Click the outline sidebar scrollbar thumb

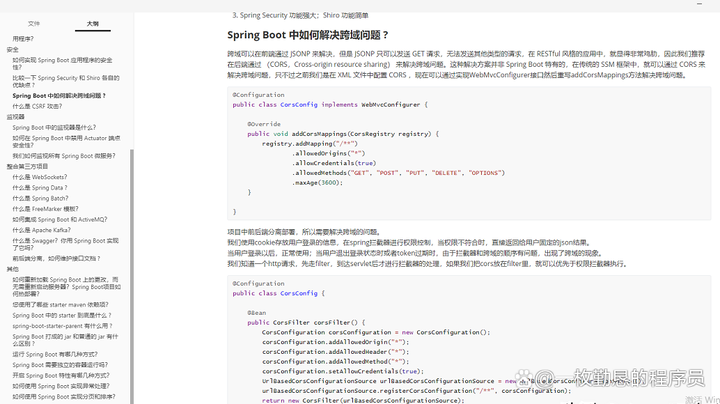[132, 275]
